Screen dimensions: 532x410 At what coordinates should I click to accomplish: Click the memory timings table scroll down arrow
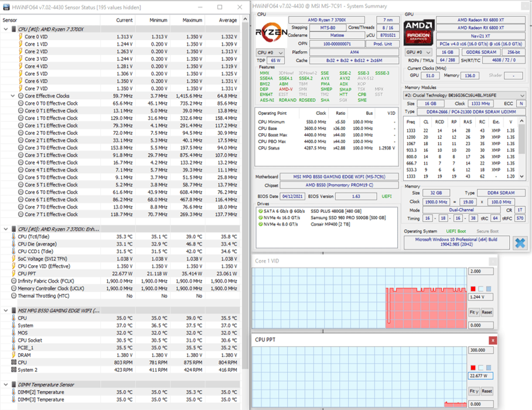(x=522, y=177)
